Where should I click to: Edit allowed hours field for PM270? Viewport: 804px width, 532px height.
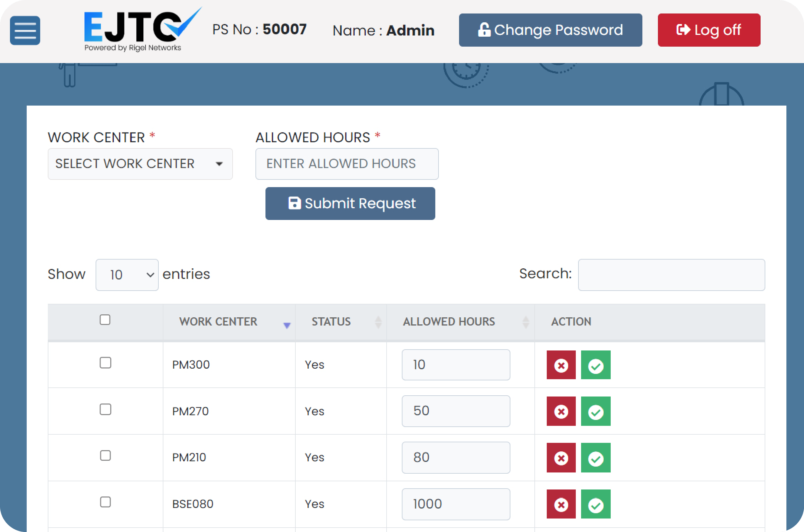pyautogui.click(x=456, y=411)
